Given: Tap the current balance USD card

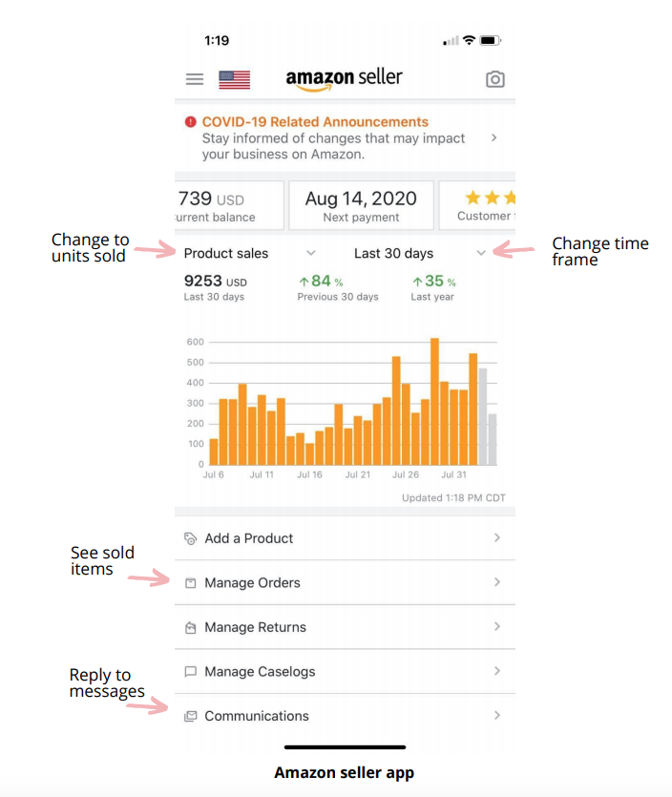Looking at the screenshot, I should click(x=229, y=205).
